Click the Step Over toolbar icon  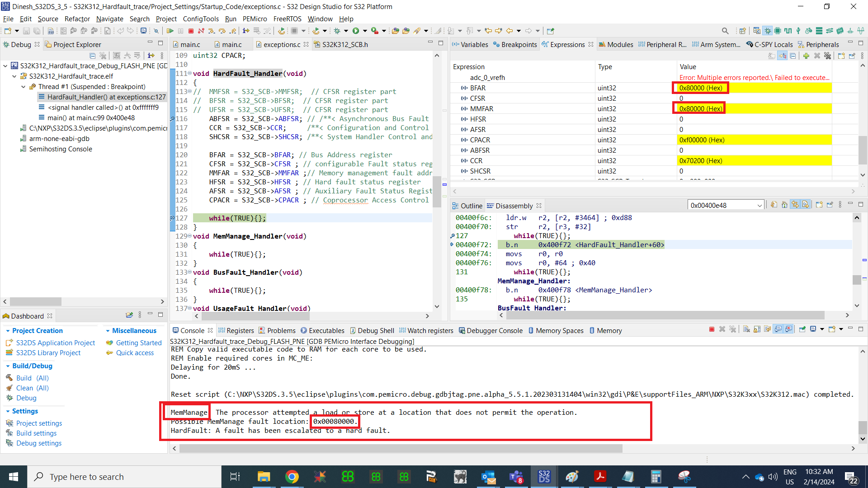(x=222, y=31)
